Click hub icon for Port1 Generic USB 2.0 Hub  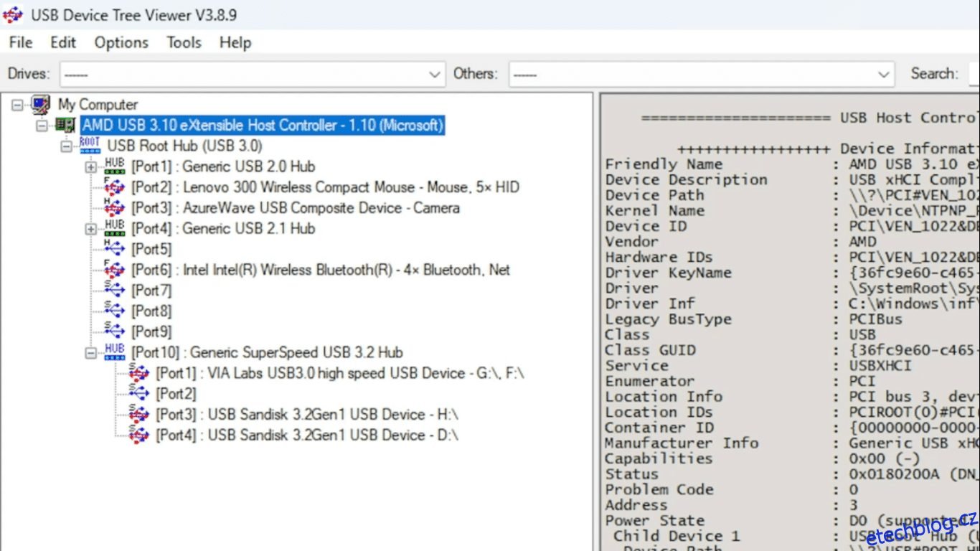(x=114, y=166)
